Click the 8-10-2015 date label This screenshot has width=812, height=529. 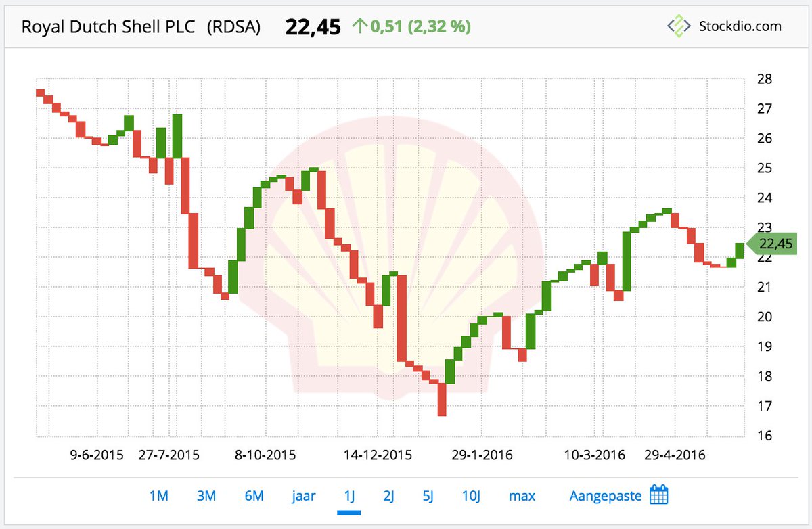265,455
